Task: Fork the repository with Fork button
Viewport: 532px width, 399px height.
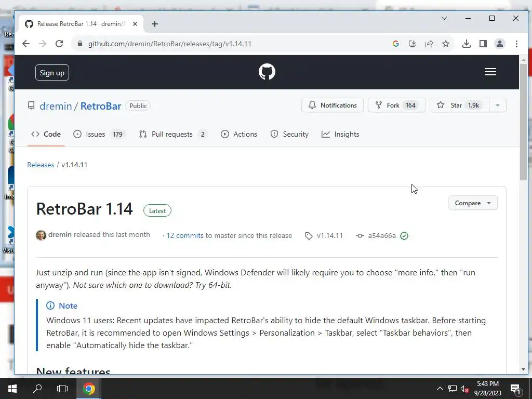Action: (396, 105)
